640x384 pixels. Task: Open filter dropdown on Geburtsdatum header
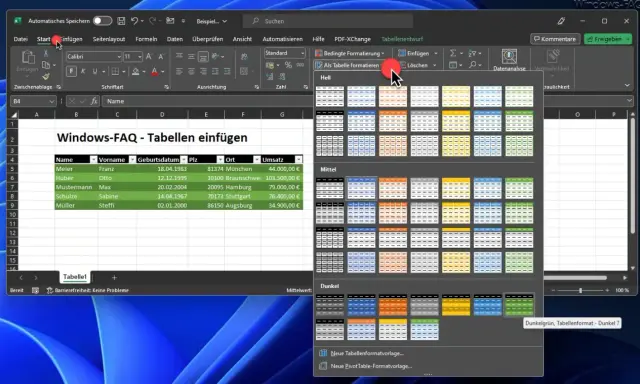(184, 160)
